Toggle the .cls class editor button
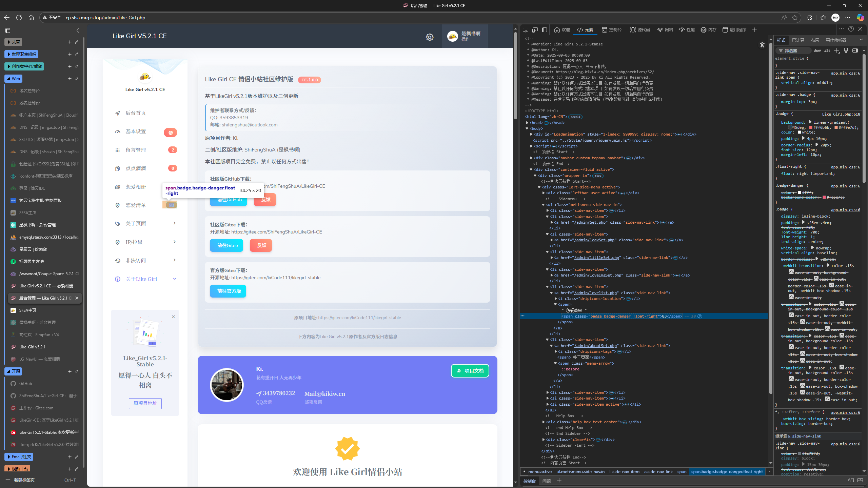868x488 pixels. (x=827, y=50)
